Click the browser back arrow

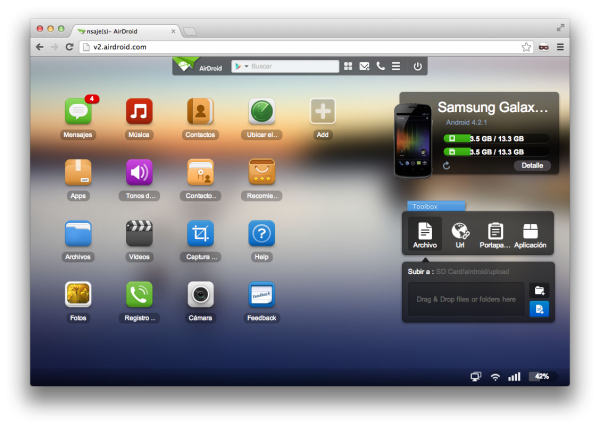(39, 47)
